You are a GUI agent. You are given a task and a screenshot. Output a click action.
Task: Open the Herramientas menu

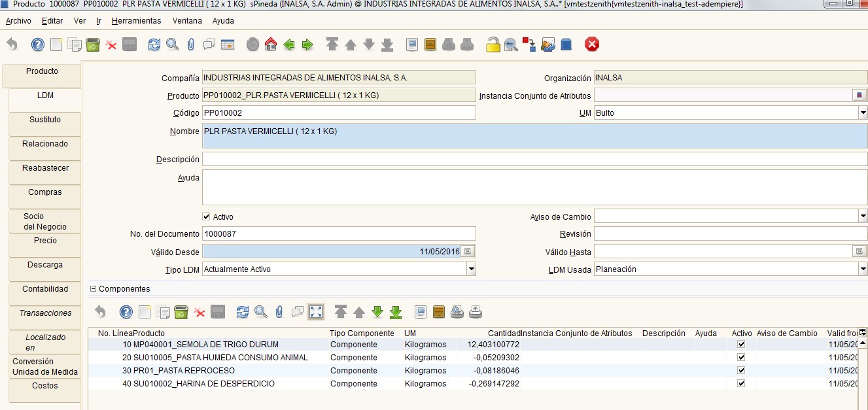click(136, 21)
